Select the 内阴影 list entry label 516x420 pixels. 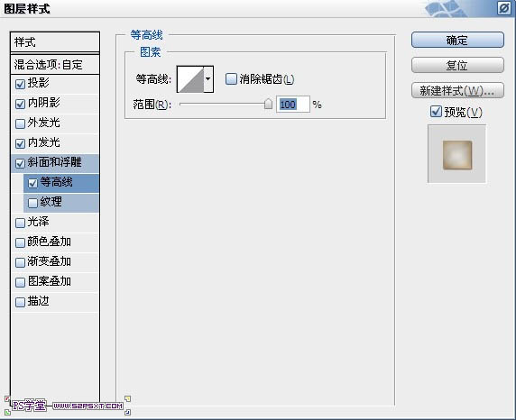pyautogui.click(x=44, y=103)
